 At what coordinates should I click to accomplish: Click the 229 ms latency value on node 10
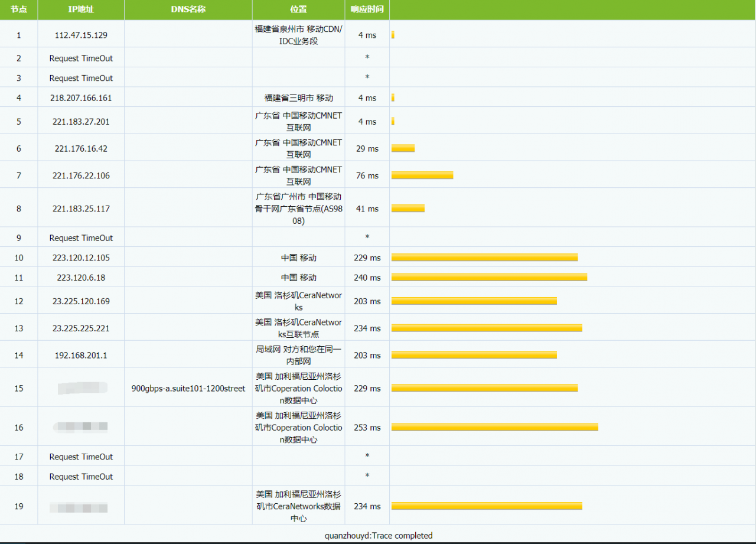tap(367, 258)
